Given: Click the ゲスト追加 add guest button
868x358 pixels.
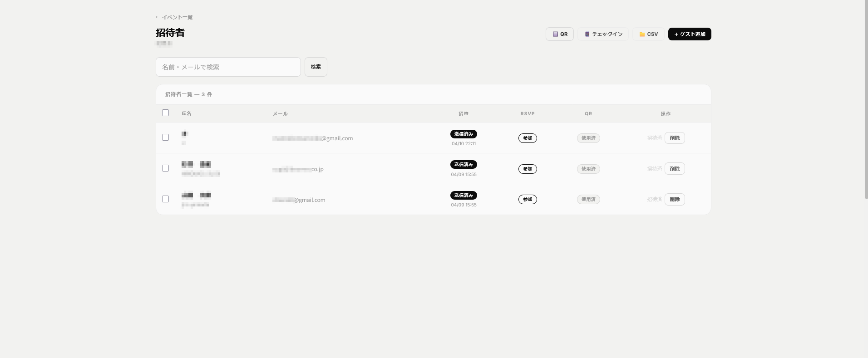Looking at the screenshot, I should pos(689,34).
